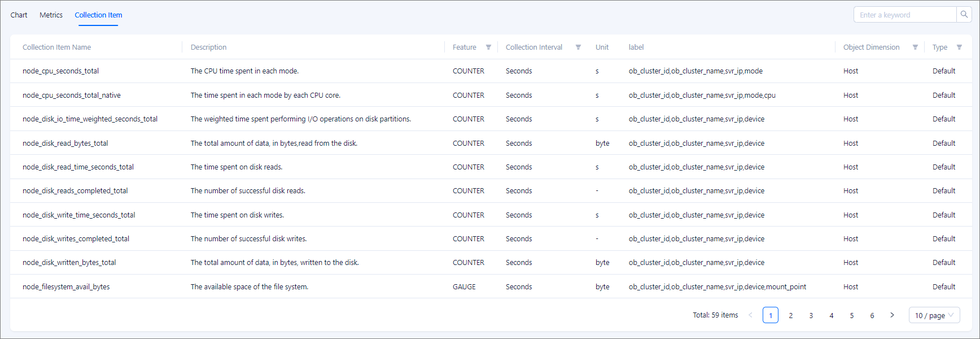This screenshot has width=980, height=339.
Task: Click the search magnifier icon
Action: point(964,15)
